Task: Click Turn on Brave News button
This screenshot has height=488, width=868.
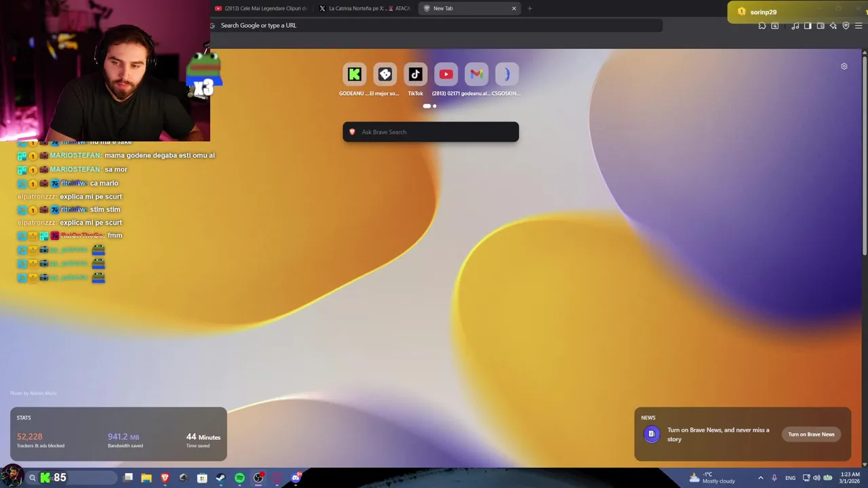Action: (x=811, y=434)
